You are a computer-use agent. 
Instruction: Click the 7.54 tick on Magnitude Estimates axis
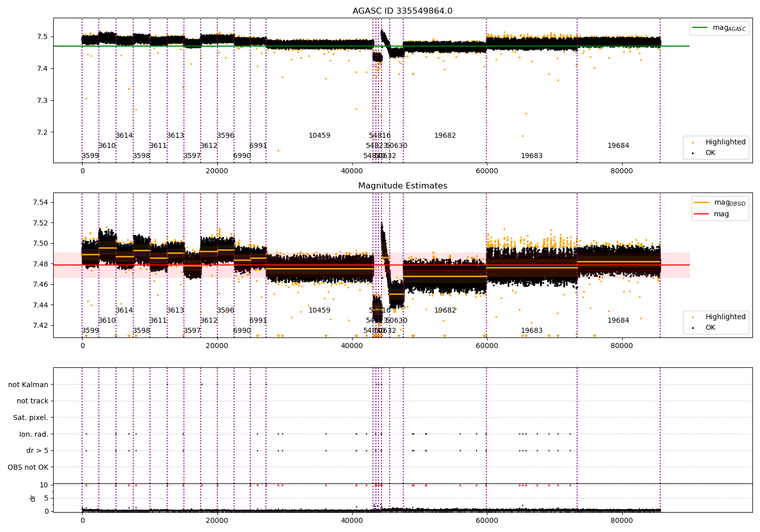(40, 203)
